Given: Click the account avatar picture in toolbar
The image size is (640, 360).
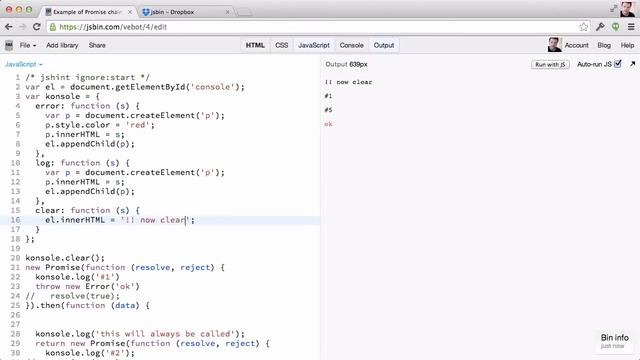Looking at the screenshot, I should coord(554,45).
